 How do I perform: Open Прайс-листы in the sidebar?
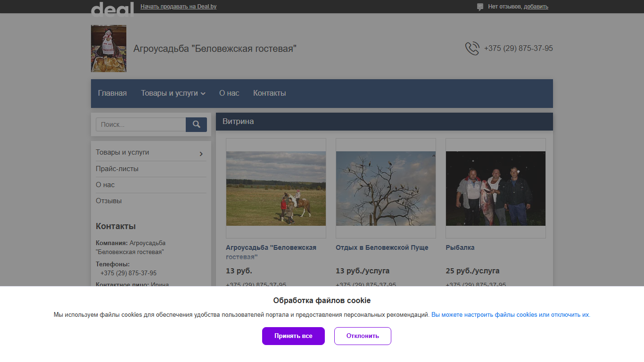(x=117, y=169)
